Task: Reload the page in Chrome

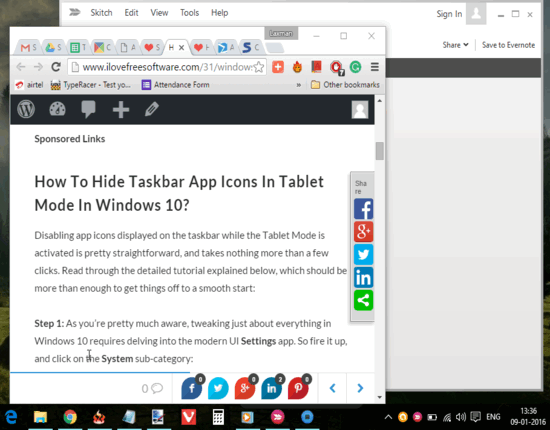Action: (56, 67)
